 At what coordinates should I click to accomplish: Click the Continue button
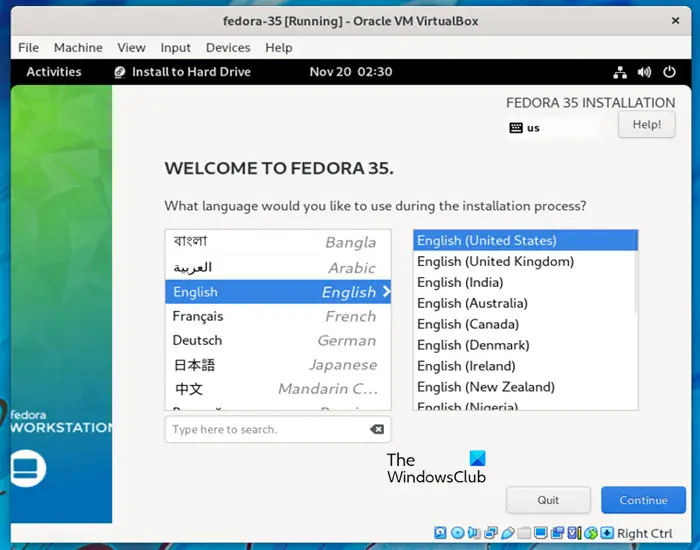pos(643,500)
